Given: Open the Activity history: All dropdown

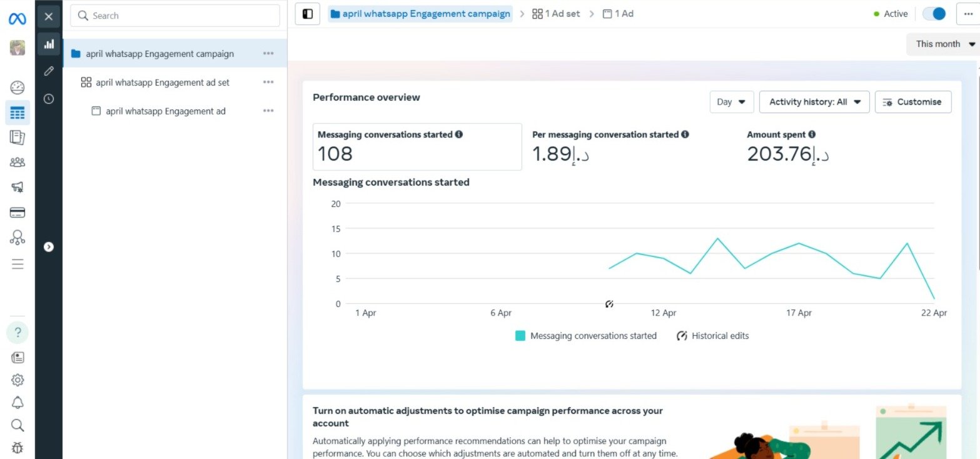Looking at the screenshot, I should coord(814,102).
